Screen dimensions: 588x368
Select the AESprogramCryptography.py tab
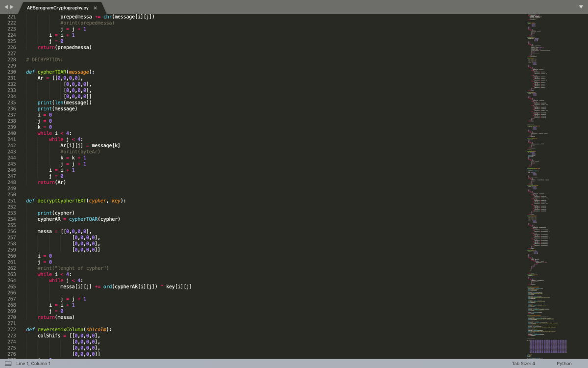(58, 8)
